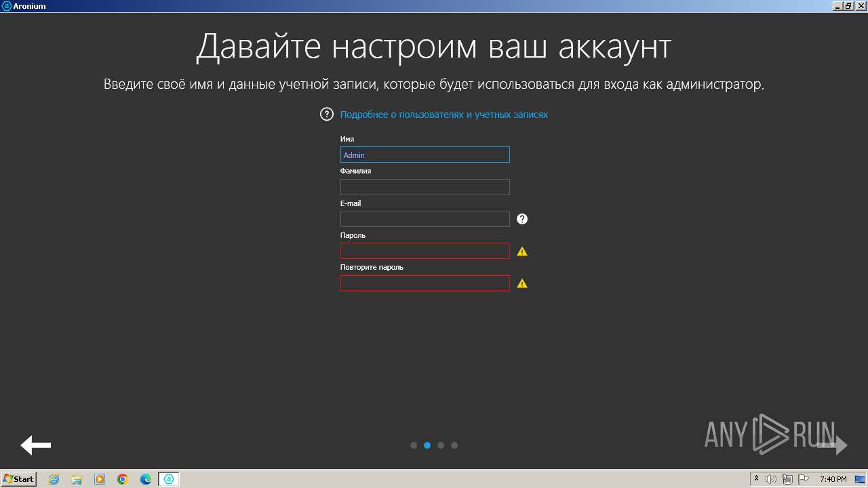Open the link about users and accounts
The height and width of the screenshot is (488, 868).
[x=443, y=115]
